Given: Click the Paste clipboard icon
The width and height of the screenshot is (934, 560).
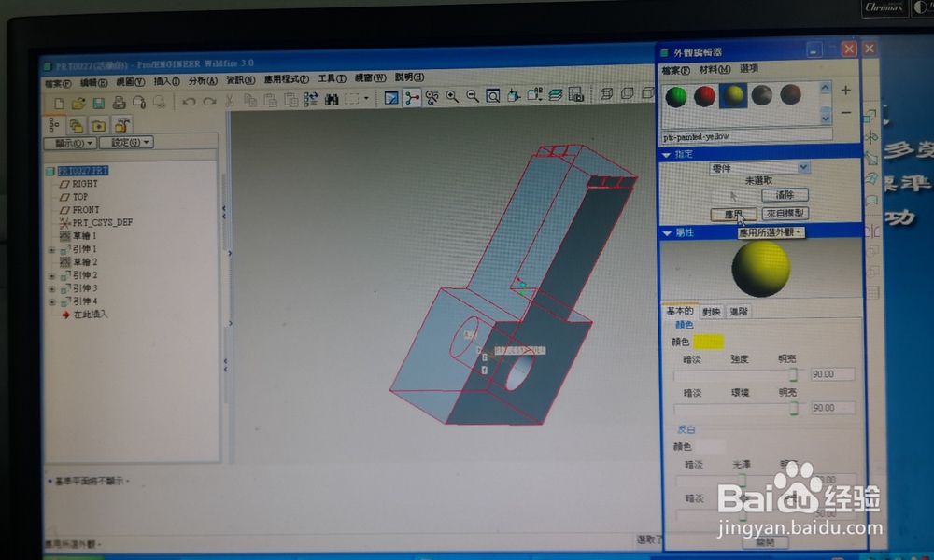Looking at the screenshot, I should pos(271,100).
